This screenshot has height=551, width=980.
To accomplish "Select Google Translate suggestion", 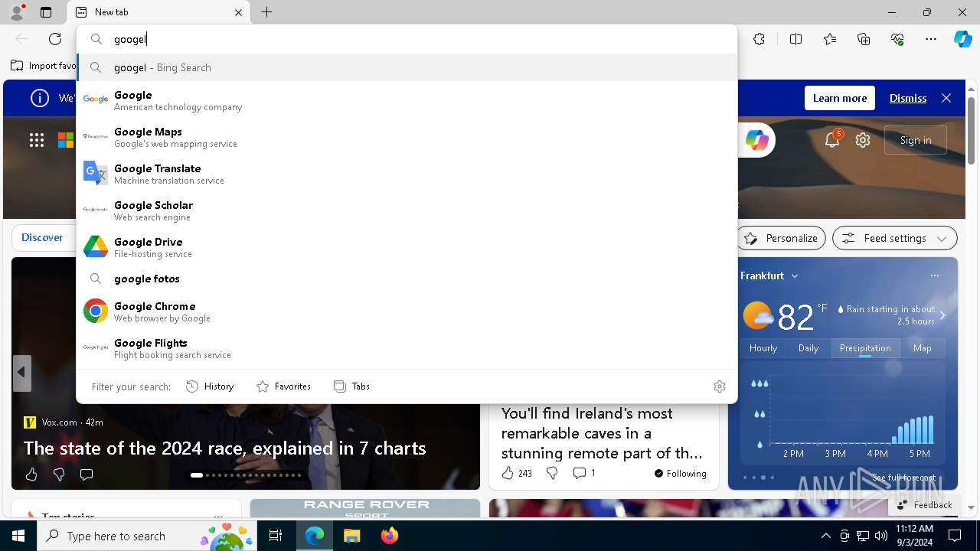I will tap(407, 174).
